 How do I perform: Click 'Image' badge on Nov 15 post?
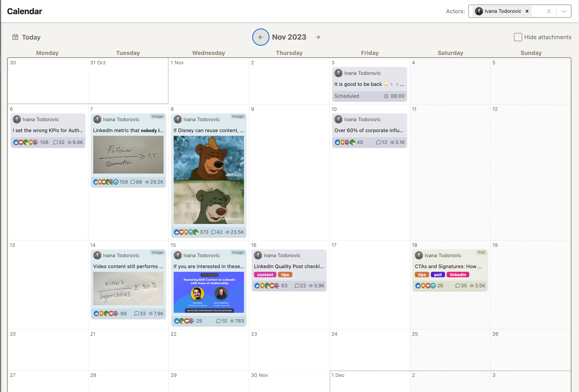238,252
